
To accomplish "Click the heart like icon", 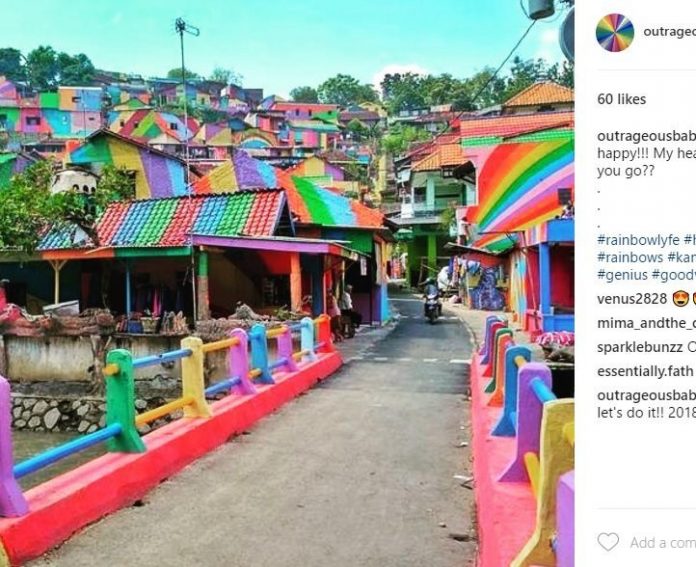I will tap(607, 542).
